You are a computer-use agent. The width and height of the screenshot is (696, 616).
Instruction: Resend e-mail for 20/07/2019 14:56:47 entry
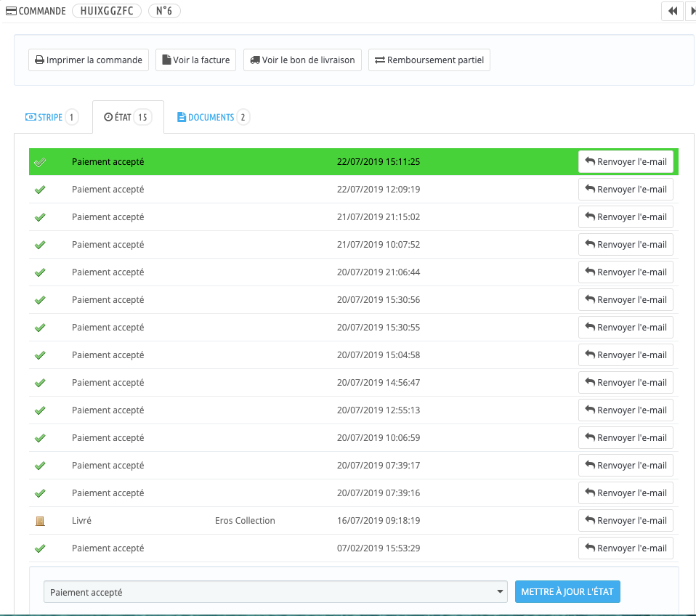(x=626, y=383)
